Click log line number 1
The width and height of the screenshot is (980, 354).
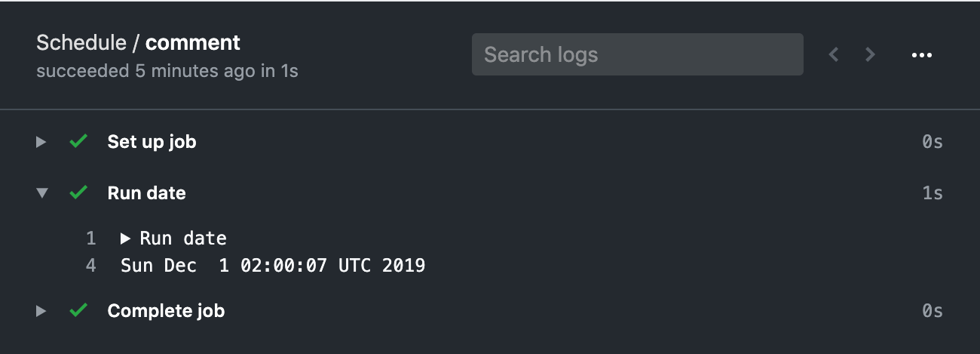(91, 239)
